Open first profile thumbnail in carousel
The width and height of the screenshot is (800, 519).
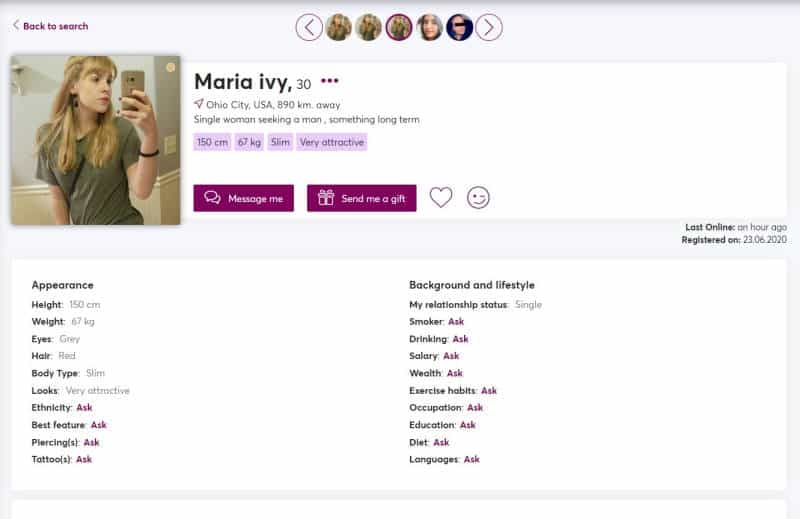point(339,28)
